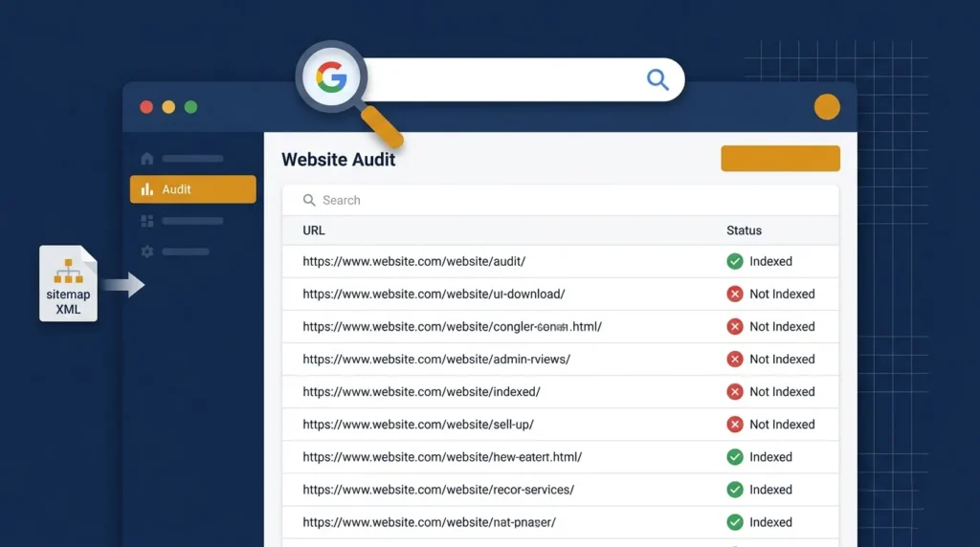
Task: Click the Website Audit heading
Action: 338,160
